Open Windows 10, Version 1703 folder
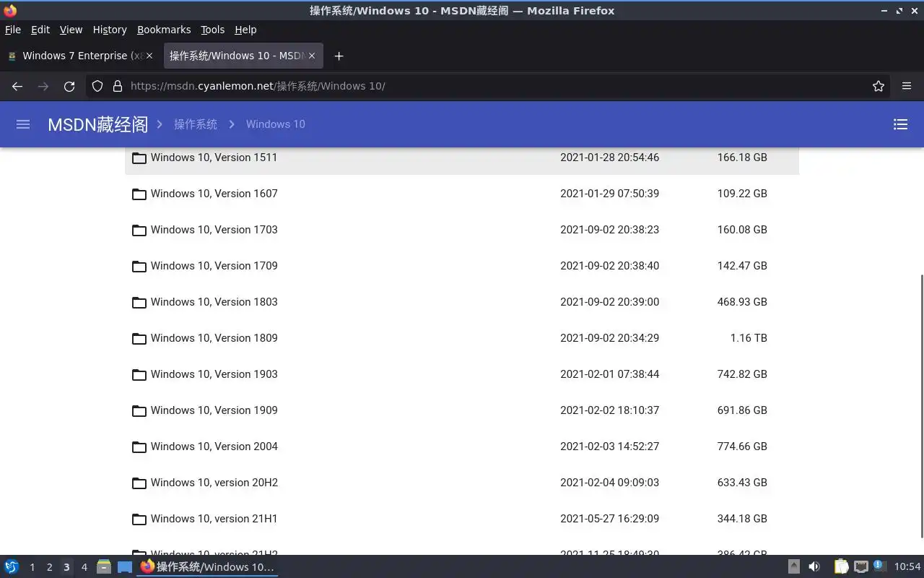924x578 pixels. tap(214, 230)
